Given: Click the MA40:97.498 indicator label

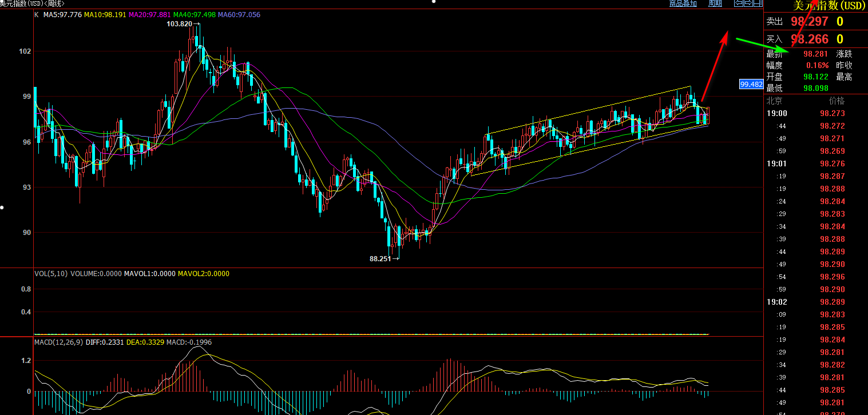Looking at the screenshot, I should (194, 15).
